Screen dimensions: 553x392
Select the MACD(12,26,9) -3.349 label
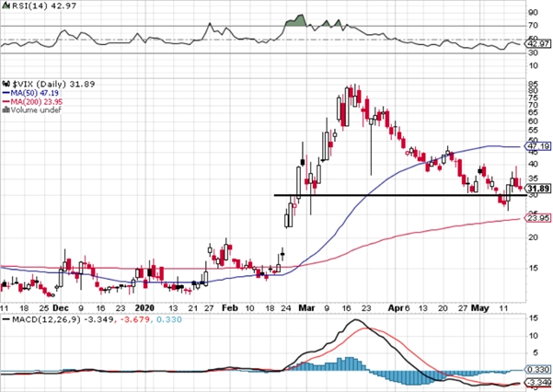tap(63, 319)
